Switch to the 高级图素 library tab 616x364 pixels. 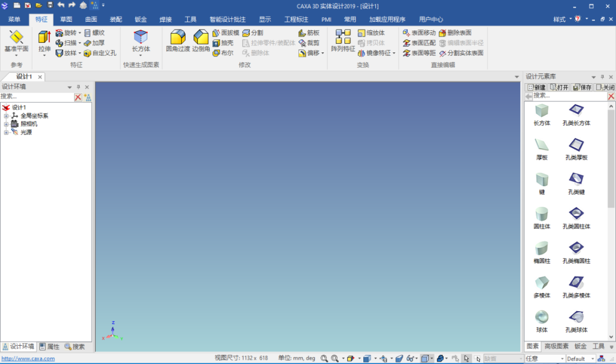pyautogui.click(x=556, y=346)
